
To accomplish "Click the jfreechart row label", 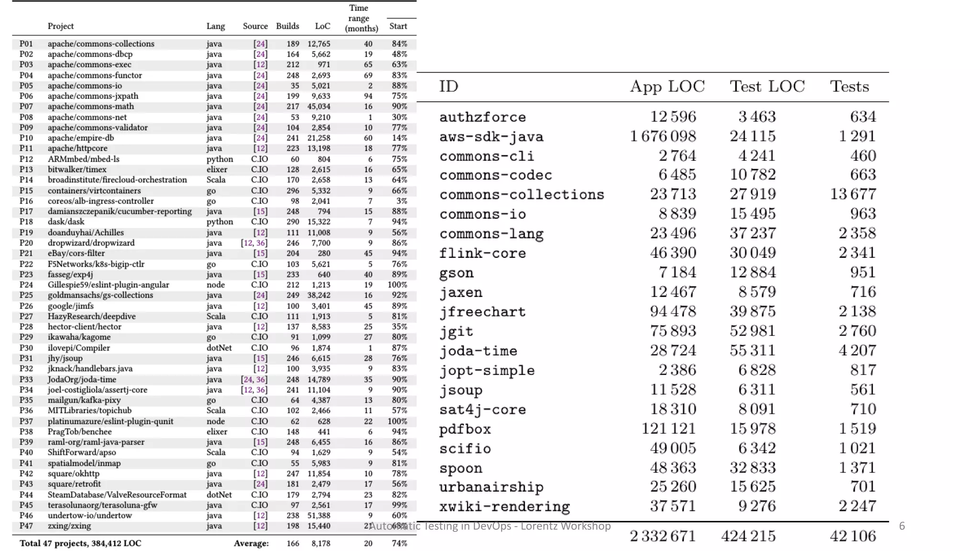I will click(482, 312).
